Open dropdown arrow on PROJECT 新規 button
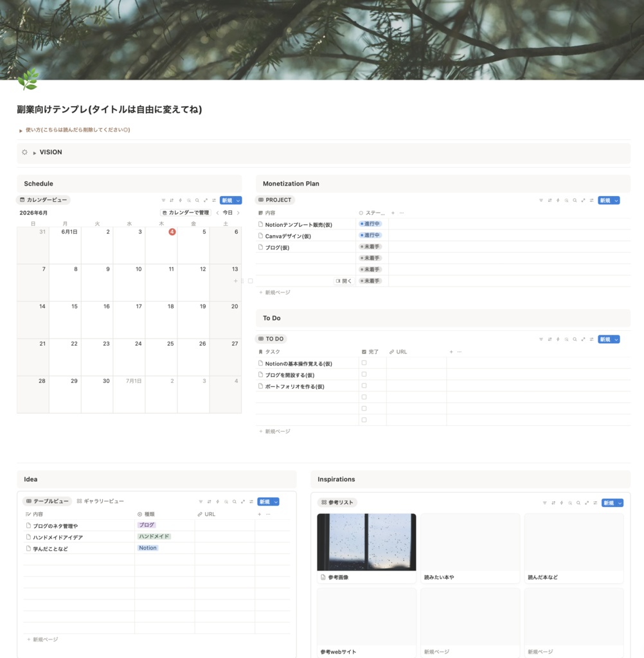The width and height of the screenshot is (644, 658). coord(616,200)
